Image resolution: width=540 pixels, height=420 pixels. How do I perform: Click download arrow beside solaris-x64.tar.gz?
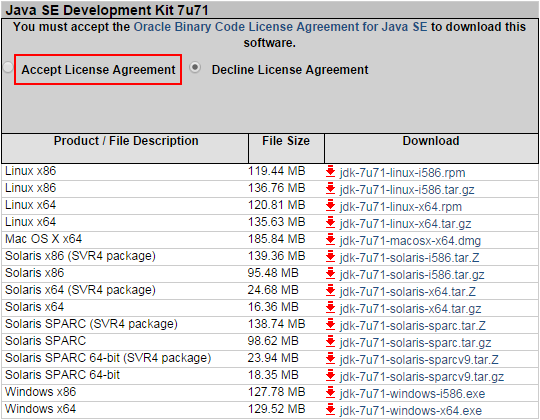point(331,307)
